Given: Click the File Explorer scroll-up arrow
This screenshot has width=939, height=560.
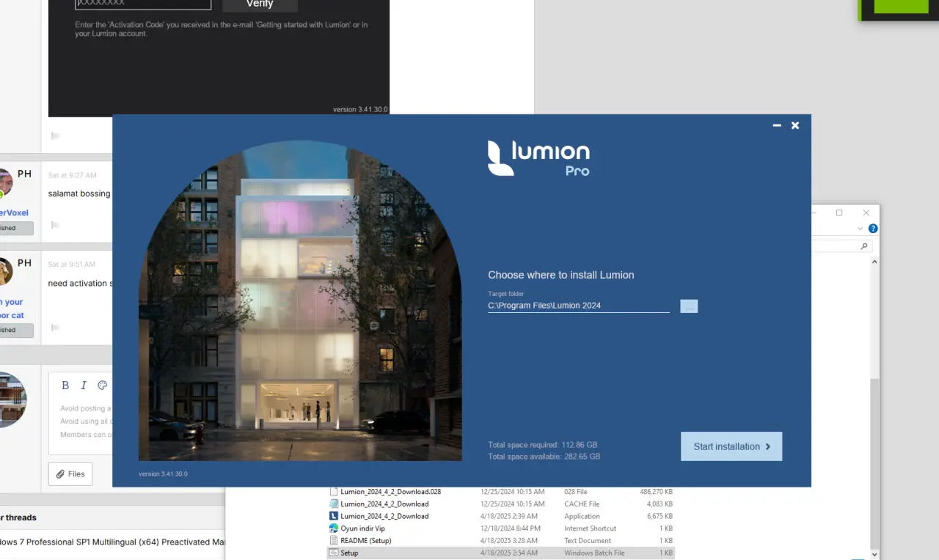Looking at the screenshot, I should pyautogui.click(x=874, y=260).
